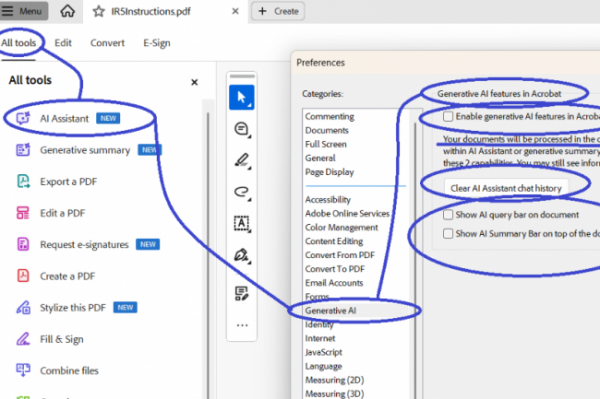Select Content Editing category
The image size is (600, 399).
tap(334, 241)
